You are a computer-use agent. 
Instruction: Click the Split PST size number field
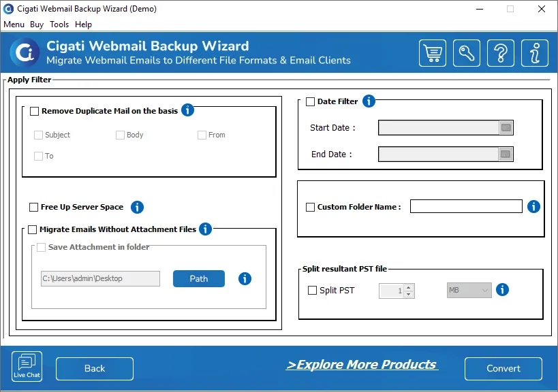click(x=392, y=291)
